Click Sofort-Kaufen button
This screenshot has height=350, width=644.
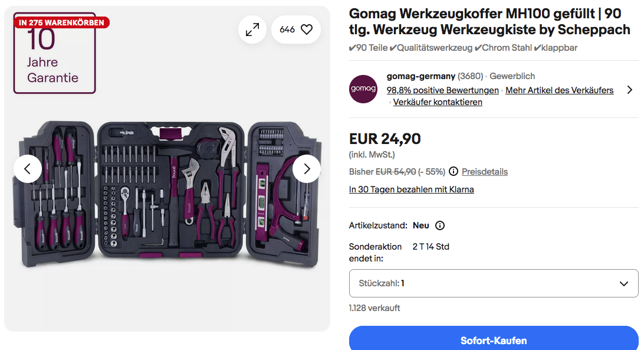coord(494,341)
